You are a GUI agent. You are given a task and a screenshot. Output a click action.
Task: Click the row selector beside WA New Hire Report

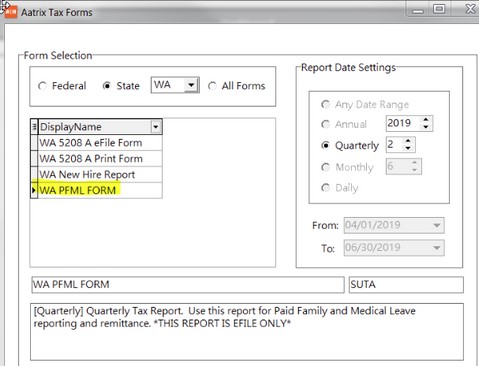(34, 174)
